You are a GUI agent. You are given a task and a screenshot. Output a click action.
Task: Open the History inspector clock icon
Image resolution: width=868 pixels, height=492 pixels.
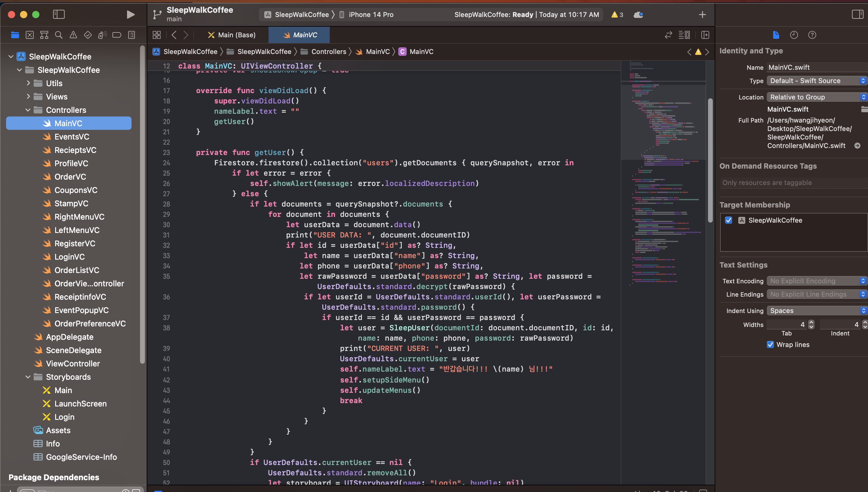794,35
